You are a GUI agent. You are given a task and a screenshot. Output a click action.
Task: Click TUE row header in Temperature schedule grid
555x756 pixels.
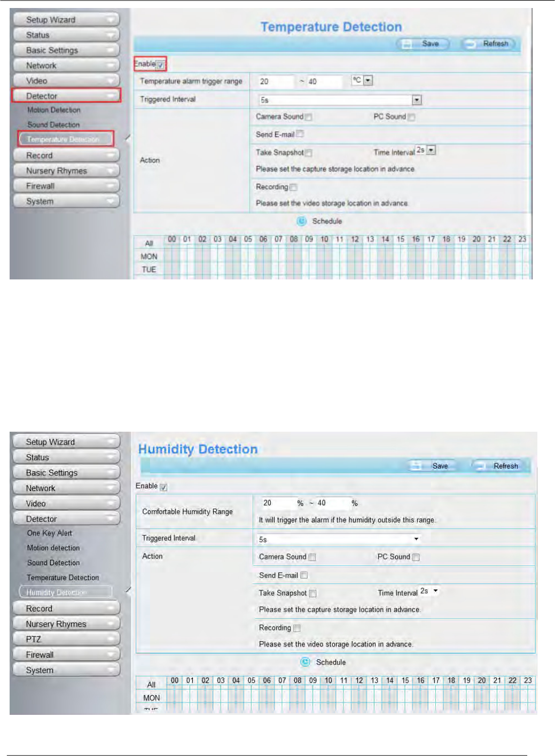149,270
